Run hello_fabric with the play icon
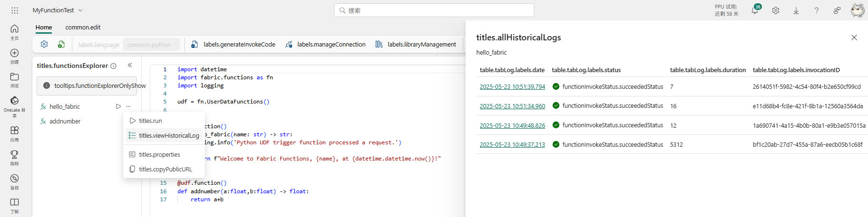The image size is (868, 217). pos(118,106)
